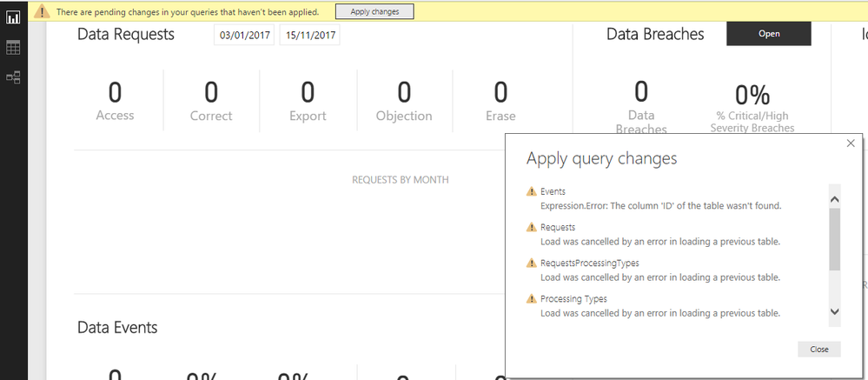Close the Apply query changes dialog X
This screenshot has height=380, width=868.
tap(851, 143)
